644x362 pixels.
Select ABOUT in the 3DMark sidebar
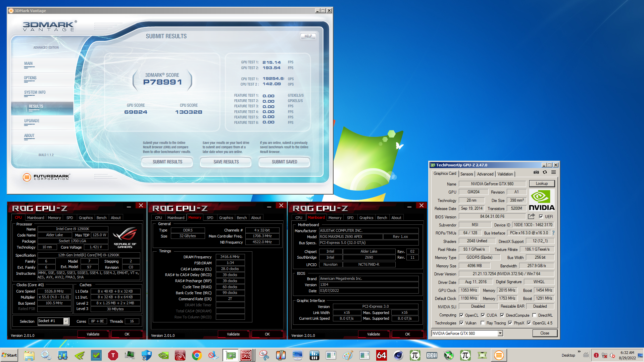29,136
